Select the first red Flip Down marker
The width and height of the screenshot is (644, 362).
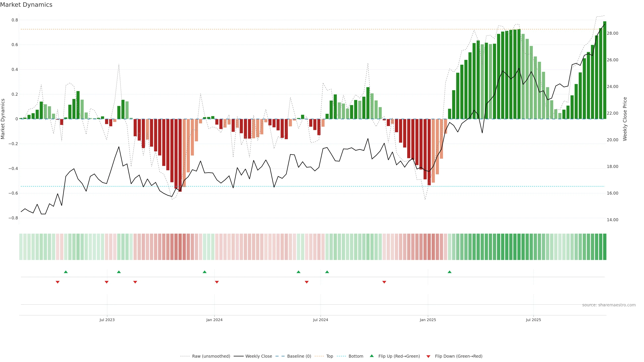(x=58, y=282)
